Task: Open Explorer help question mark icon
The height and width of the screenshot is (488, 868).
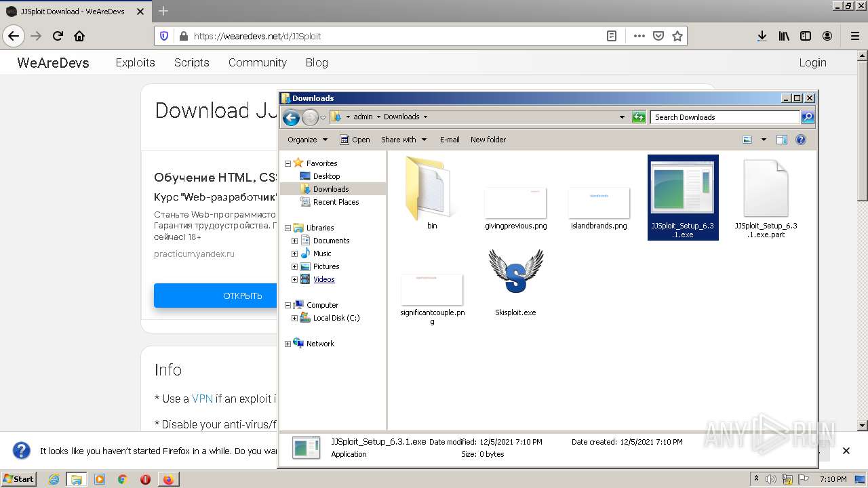Action: (801, 140)
